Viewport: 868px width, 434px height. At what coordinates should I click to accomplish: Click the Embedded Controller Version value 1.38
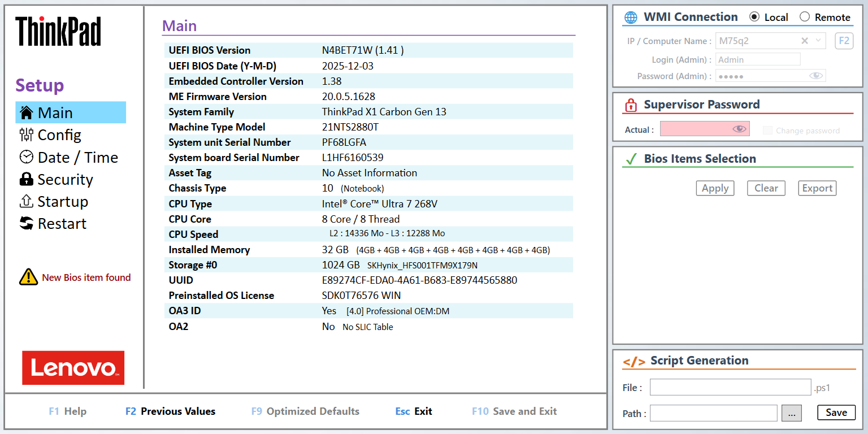332,81
